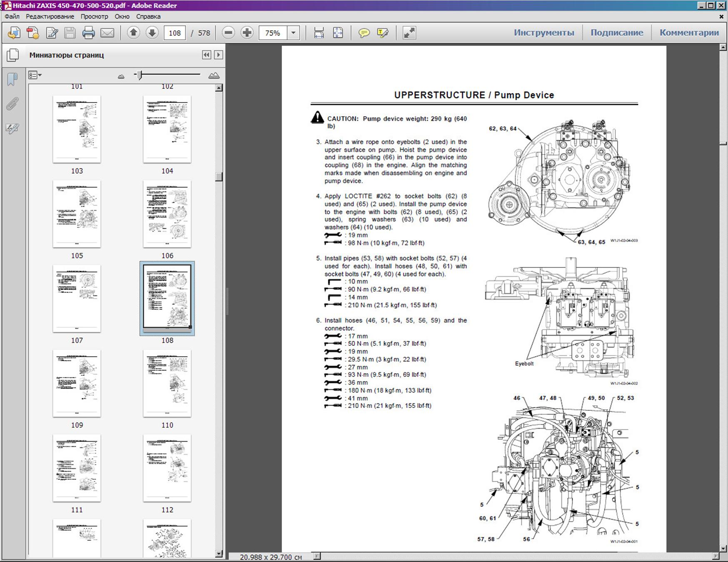Open the Редактирование menu
728x562 pixels.
[50, 17]
